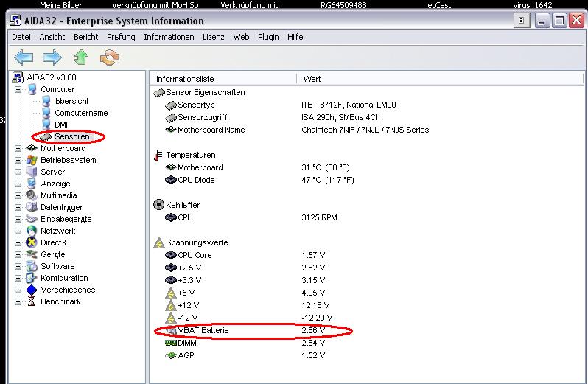The height and width of the screenshot is (384, 588).
Task: Expand the Multimedia tree node
Action: 18,196
